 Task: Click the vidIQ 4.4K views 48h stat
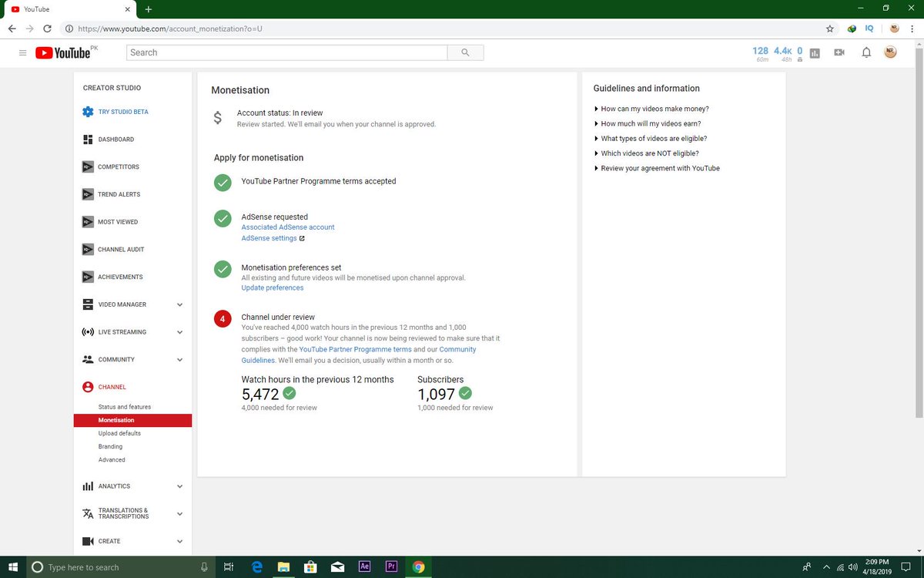point(783,53)
